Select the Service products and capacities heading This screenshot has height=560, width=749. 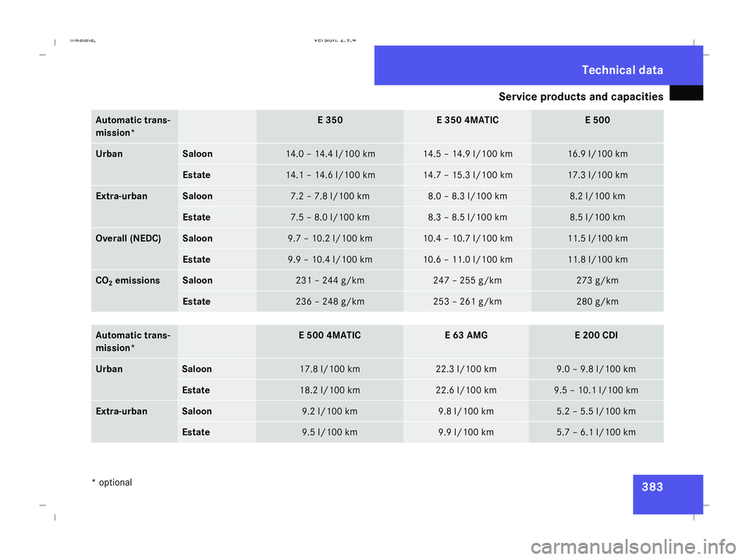pyautogui.click(x=580, y=97)
